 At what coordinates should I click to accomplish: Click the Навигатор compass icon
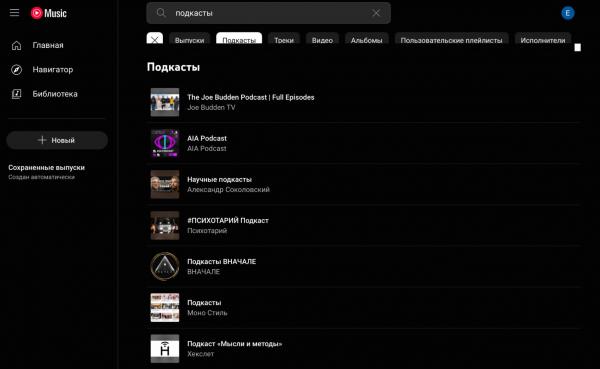pyautogui.click(x=16, y=70)
